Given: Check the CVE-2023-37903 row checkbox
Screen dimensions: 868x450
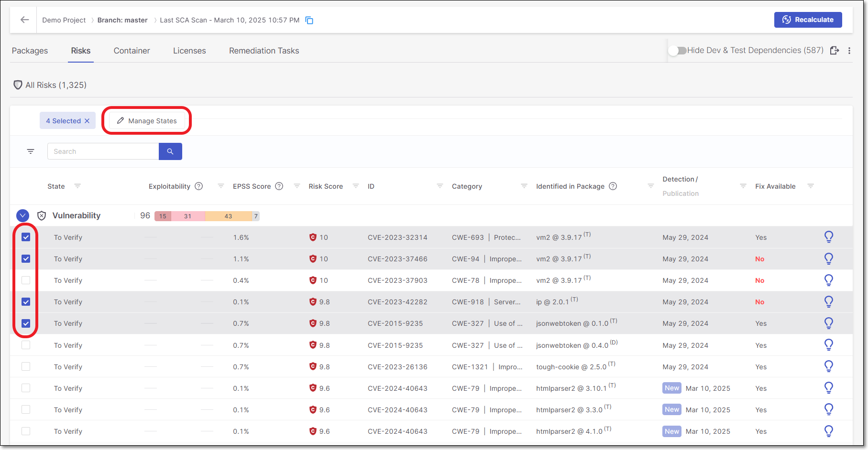Looking at the screenshot, I should (26, 280).
